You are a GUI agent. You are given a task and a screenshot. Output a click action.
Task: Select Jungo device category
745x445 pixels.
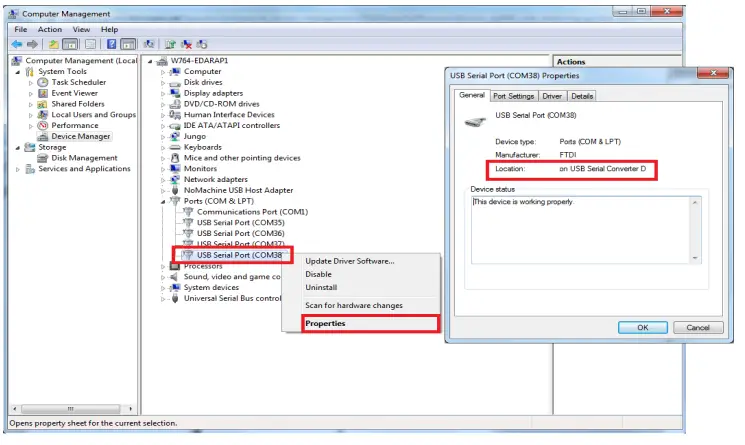coord(195,136)
